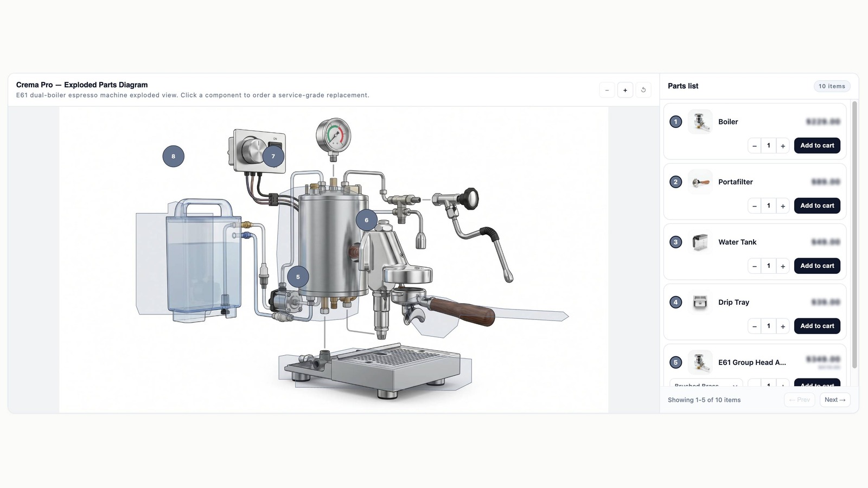
Task: Open the Portafilter product thumbnail
Action: click(x=700, y=182)
